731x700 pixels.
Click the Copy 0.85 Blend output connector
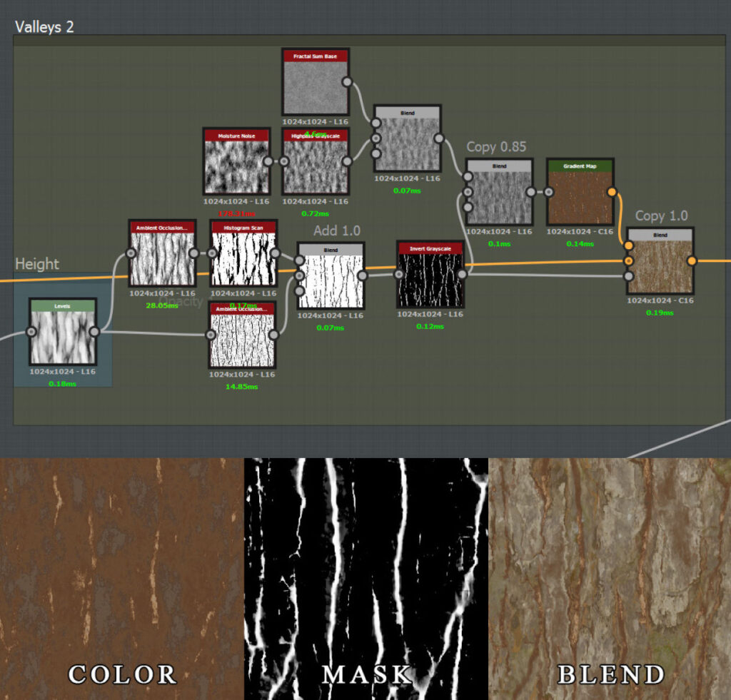click(530, 192)
